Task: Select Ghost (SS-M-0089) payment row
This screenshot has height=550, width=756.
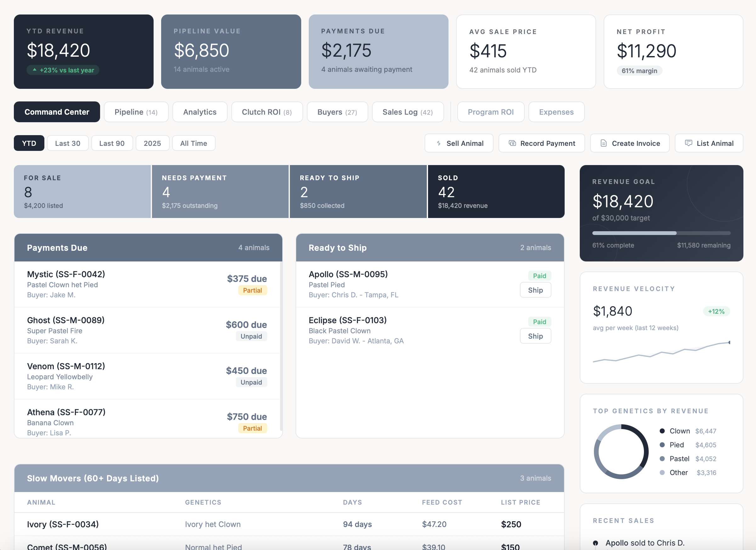Action: [147, 330]
